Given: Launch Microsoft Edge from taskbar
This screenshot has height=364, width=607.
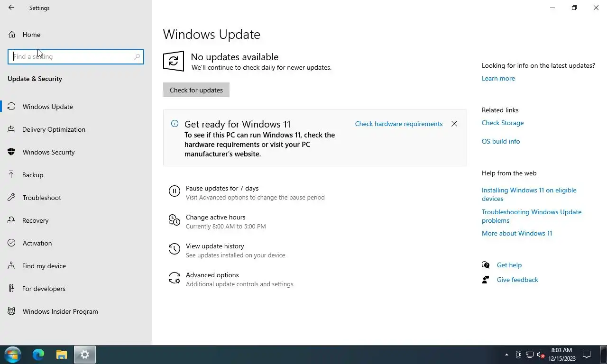Looking at the screenshot, I should pyautogui.click(x=38, y=355).
